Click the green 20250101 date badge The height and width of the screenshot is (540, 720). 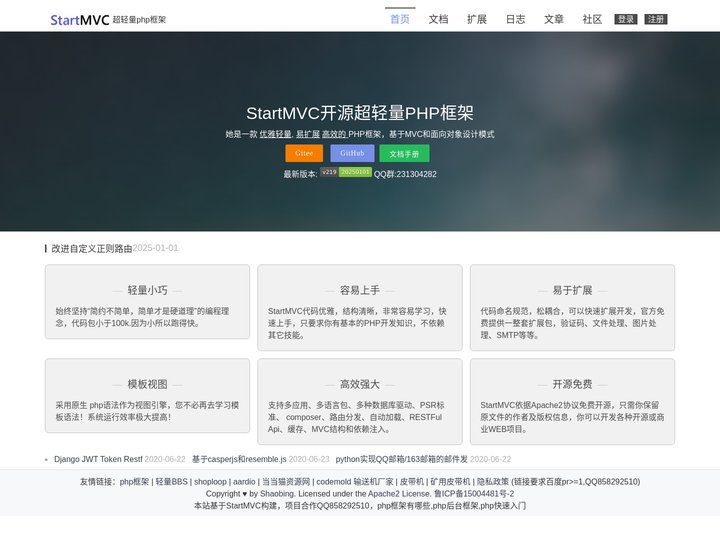tap(355, 172)
